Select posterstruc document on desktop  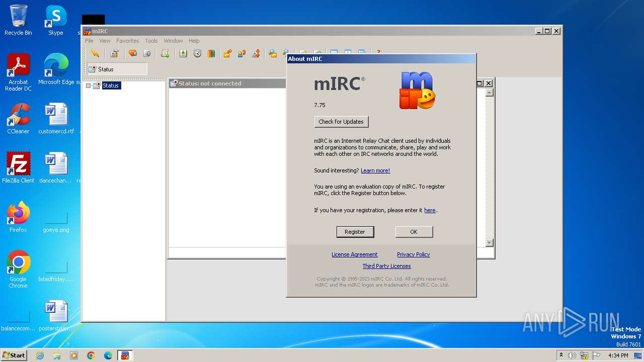56,316
